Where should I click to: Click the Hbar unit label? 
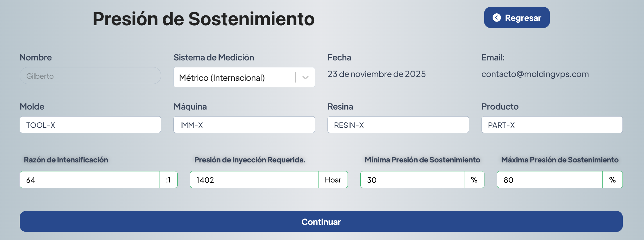pyautogui.click(x=333, y=180)
